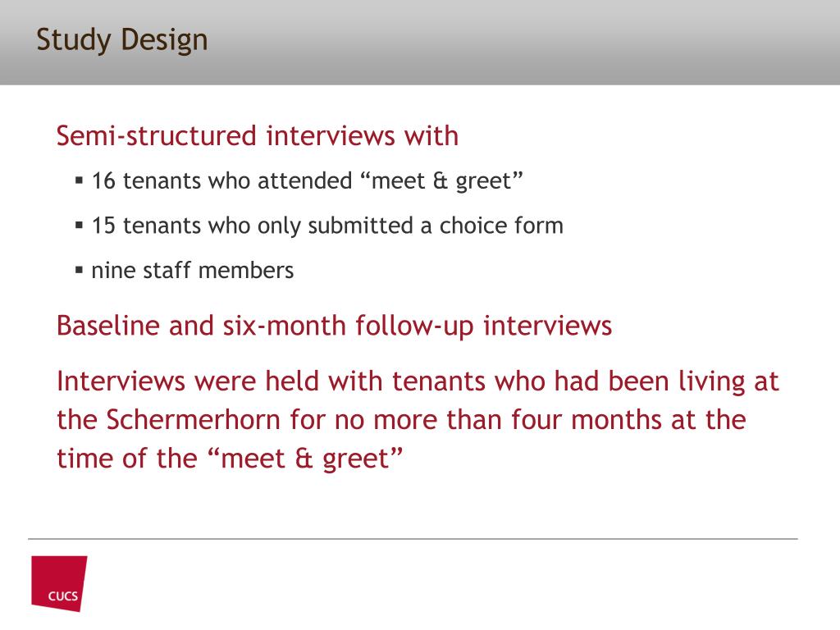Click the "Semi-structured interviews with" heading
Image resolution: width=840 pixels, height=630 pixels.
pyautogui.click(x=258, y=135)
